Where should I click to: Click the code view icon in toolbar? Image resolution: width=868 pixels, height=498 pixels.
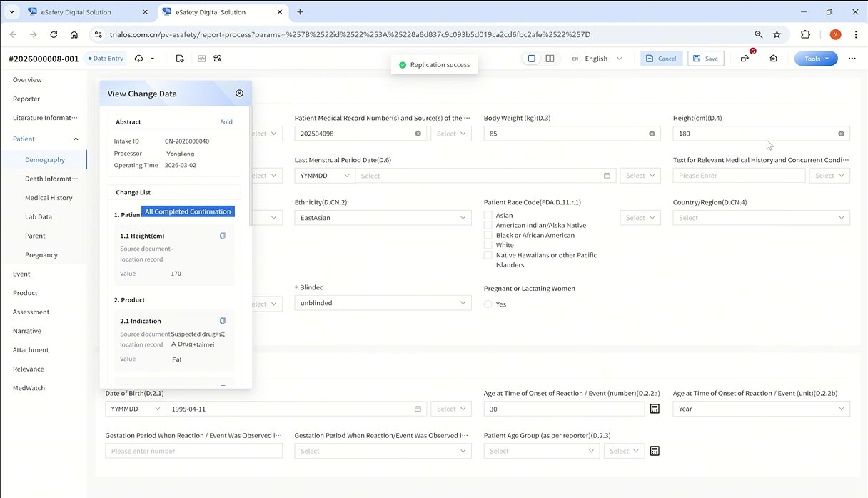pyautogui.click(x=202, y=59)
